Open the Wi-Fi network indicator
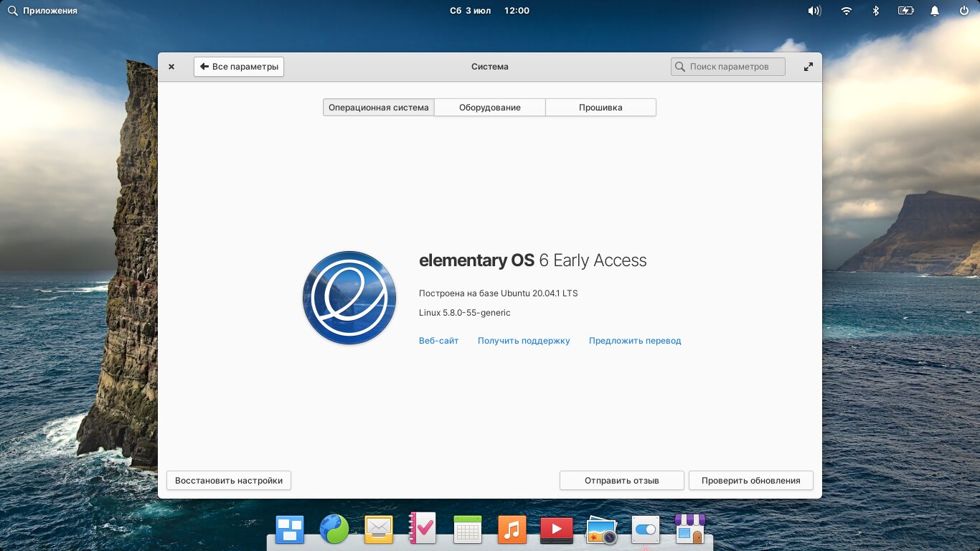Screen dimensions: 980x551 (x=847, y=11)
